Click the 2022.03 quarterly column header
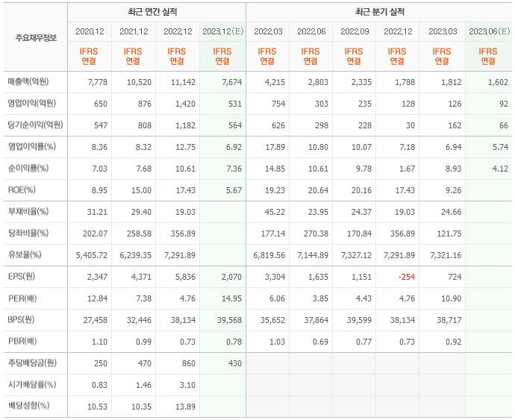515x420 pixels. 268,31
